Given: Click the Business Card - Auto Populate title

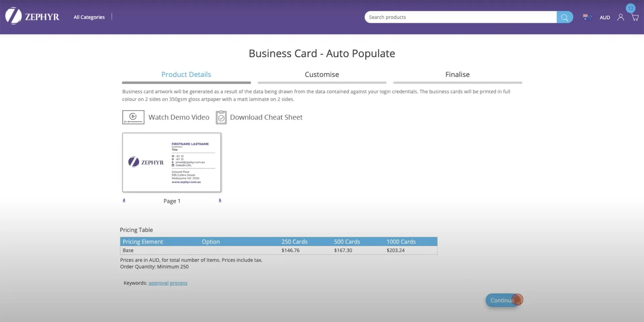Looking at the screenshot, I should click(x=322, y=53).
